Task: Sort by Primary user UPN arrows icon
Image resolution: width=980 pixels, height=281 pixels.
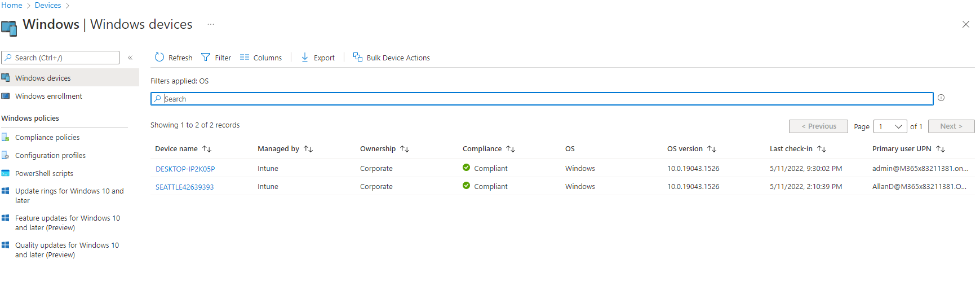Action: 941,149
